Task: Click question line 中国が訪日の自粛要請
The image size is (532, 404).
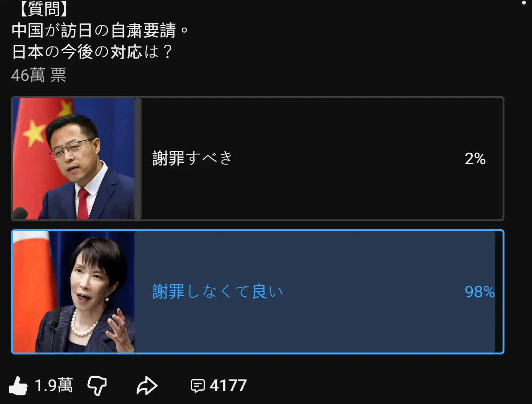Action: pyautogui.click(x=100, y=30)
